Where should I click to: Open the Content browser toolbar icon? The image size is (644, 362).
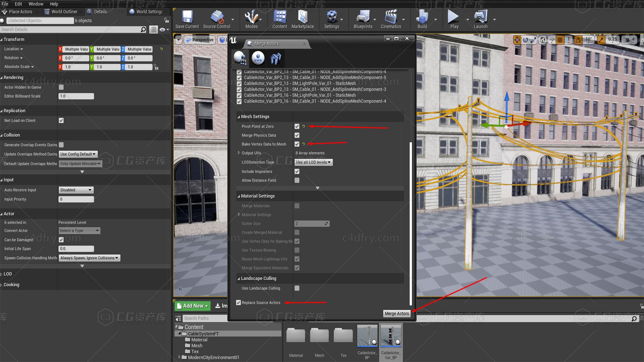click(279, 19)
